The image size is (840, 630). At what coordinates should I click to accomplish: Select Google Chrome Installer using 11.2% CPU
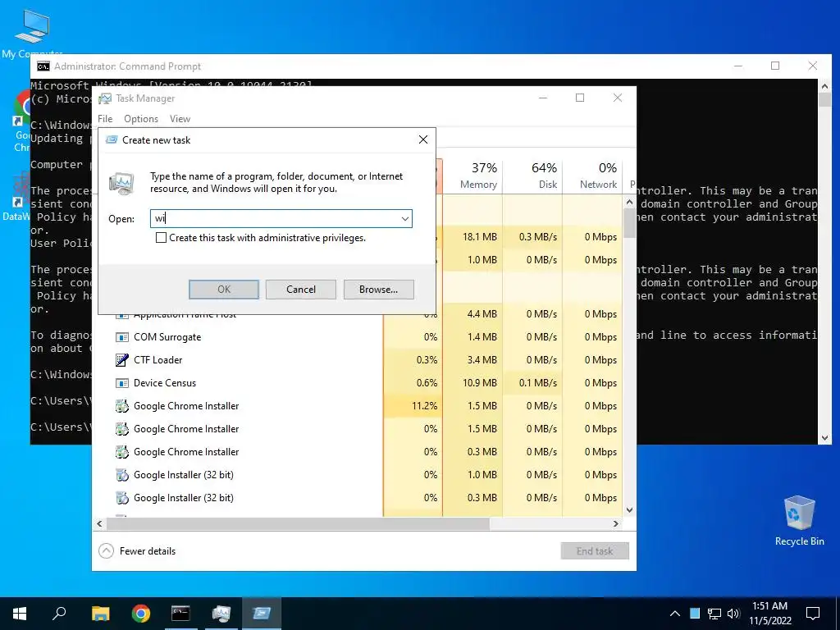pos(186,406)
